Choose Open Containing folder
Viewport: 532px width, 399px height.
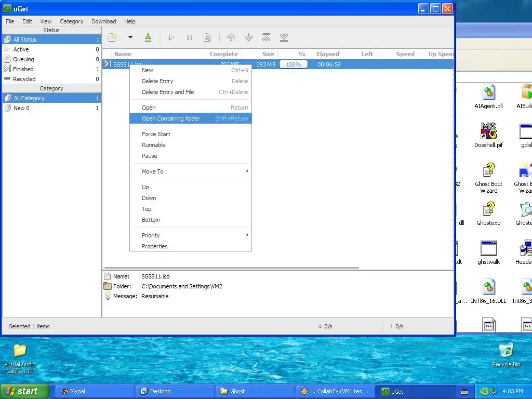click(191, 118)
